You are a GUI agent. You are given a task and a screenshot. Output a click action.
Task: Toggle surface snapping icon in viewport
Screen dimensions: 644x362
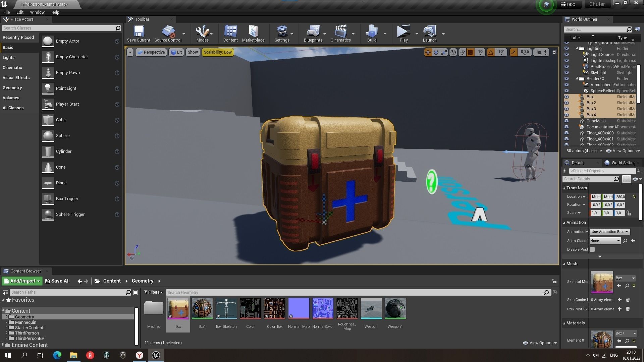pyautogui.click(x=462, y=52)
